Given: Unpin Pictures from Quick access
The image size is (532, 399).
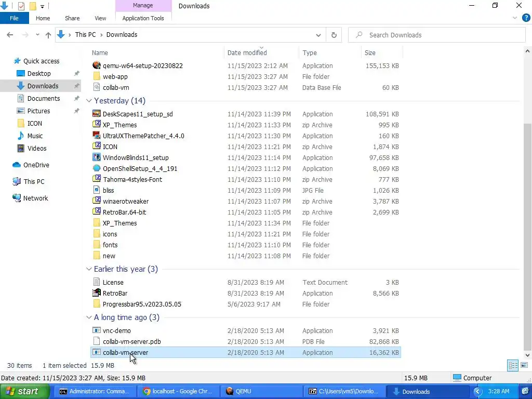Looking at the screenshot, I should coord(77,111).
